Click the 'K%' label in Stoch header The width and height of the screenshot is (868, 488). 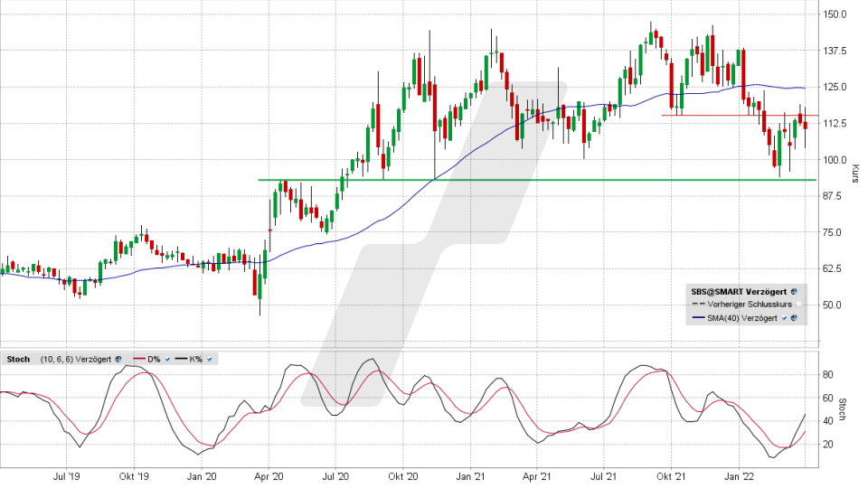point(196,359)
